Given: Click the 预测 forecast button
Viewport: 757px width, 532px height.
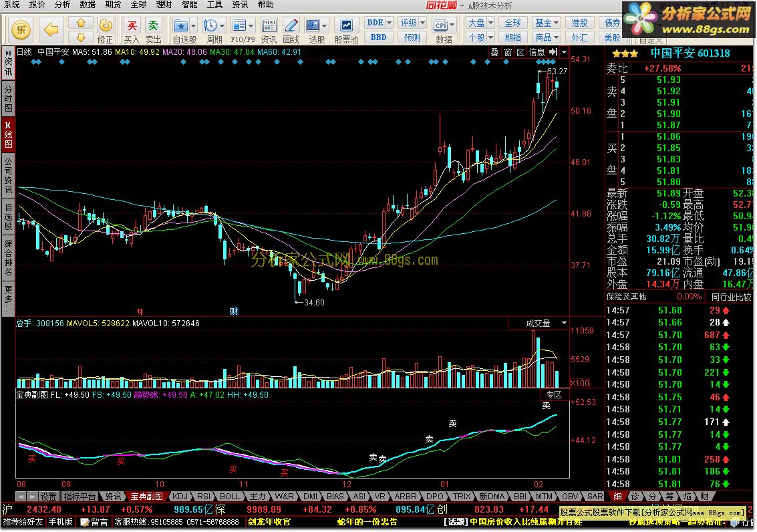Looking at the screenshot, I should (x=412, y=37).
